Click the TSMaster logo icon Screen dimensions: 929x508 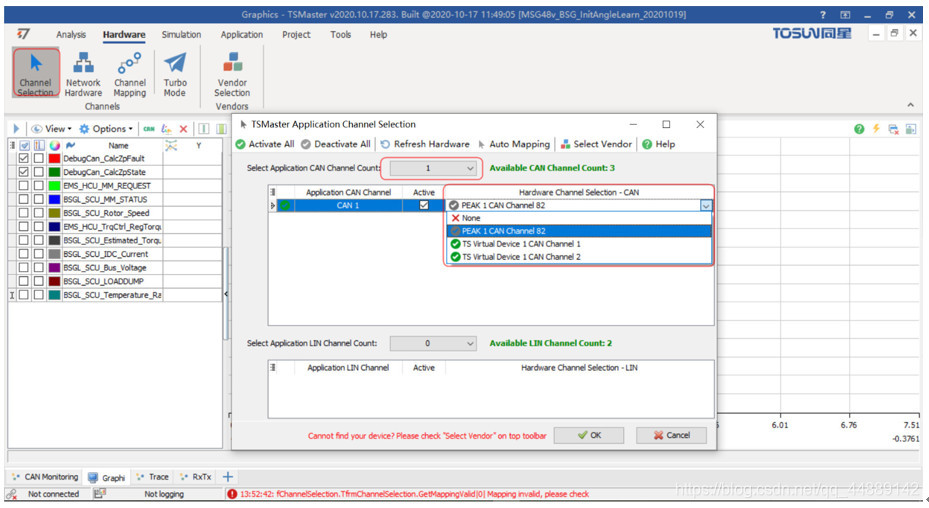(23, 34)
